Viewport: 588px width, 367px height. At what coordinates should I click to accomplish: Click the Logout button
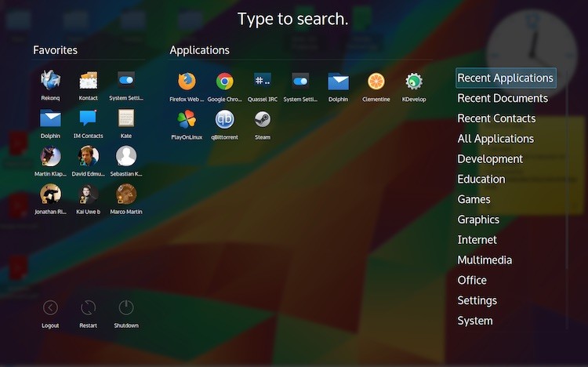coord(50,314)
